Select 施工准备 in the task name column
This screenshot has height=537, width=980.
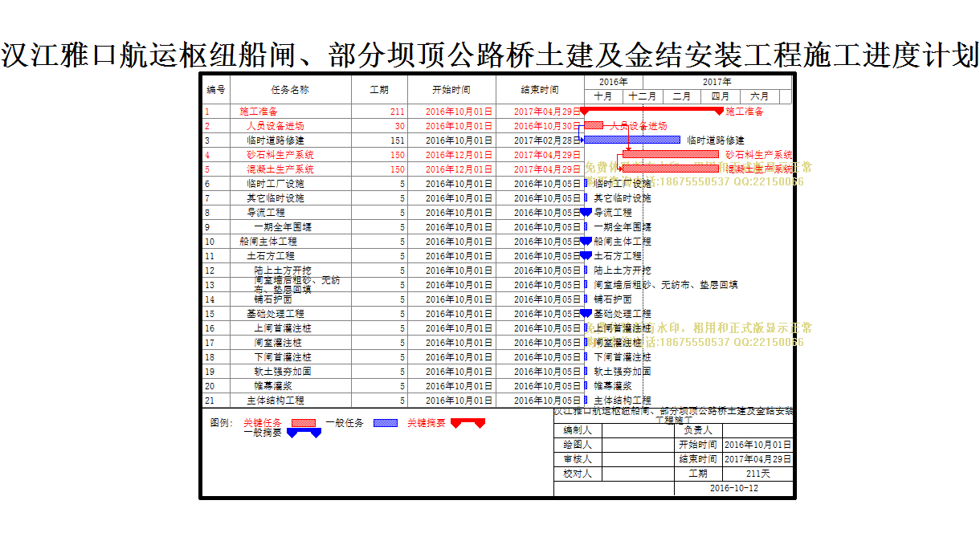pyautogui.click(x=259, y=112)
